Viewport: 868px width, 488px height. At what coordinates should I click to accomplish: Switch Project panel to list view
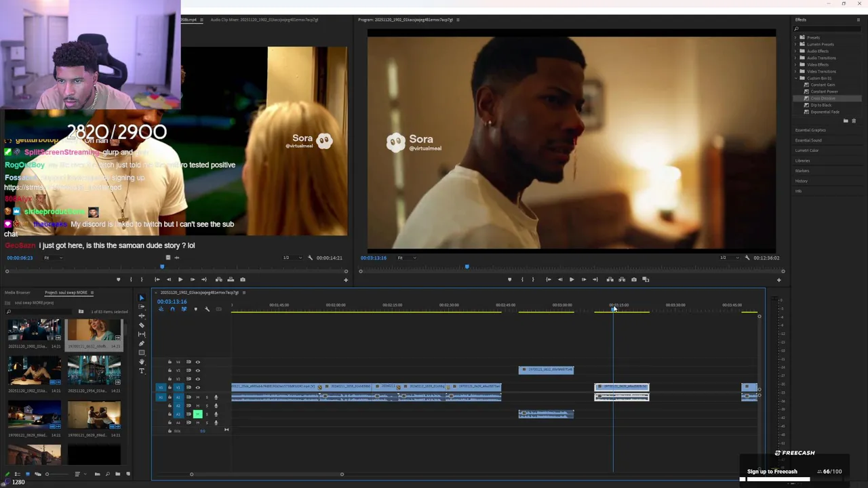[x=18, y=474]
